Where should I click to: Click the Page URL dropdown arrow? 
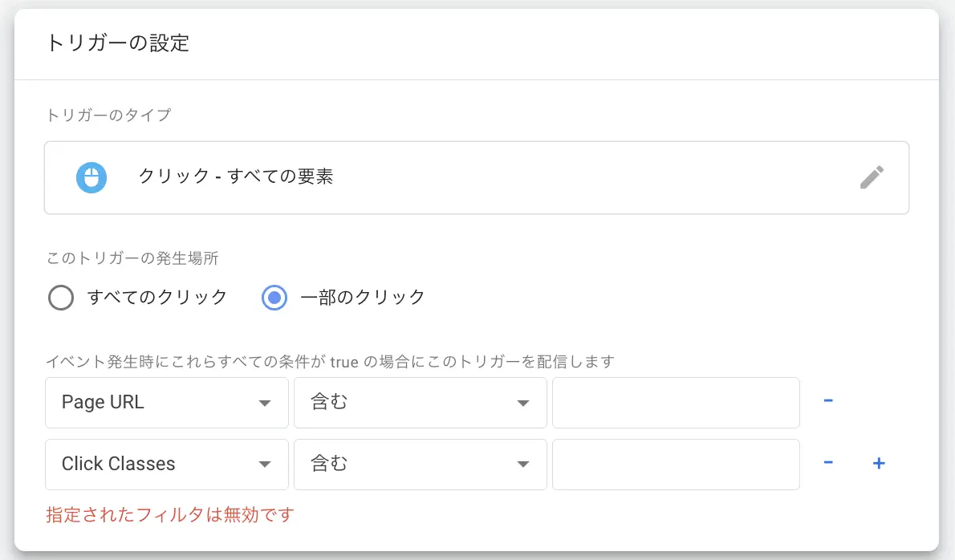(264, 403)
